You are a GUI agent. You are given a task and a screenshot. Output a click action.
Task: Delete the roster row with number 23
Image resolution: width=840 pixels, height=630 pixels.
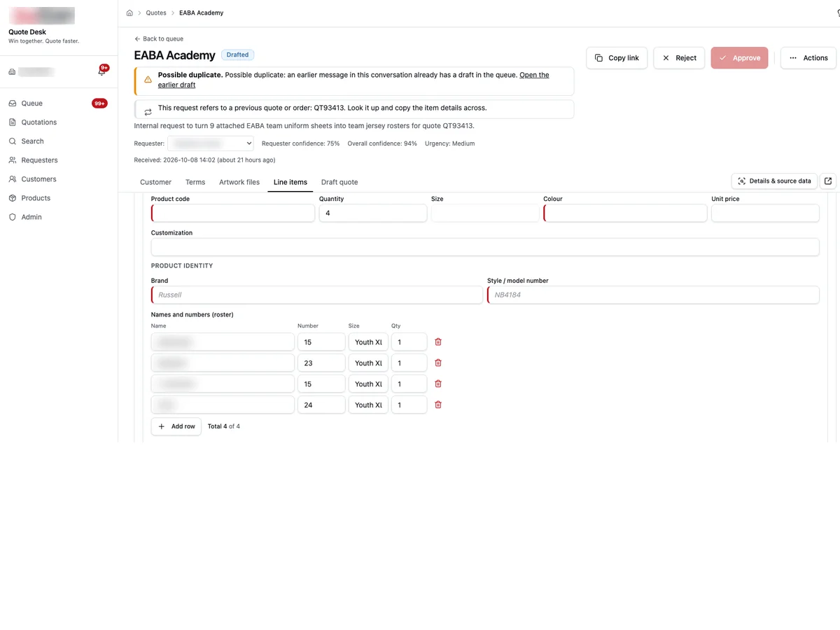[438, 363]
